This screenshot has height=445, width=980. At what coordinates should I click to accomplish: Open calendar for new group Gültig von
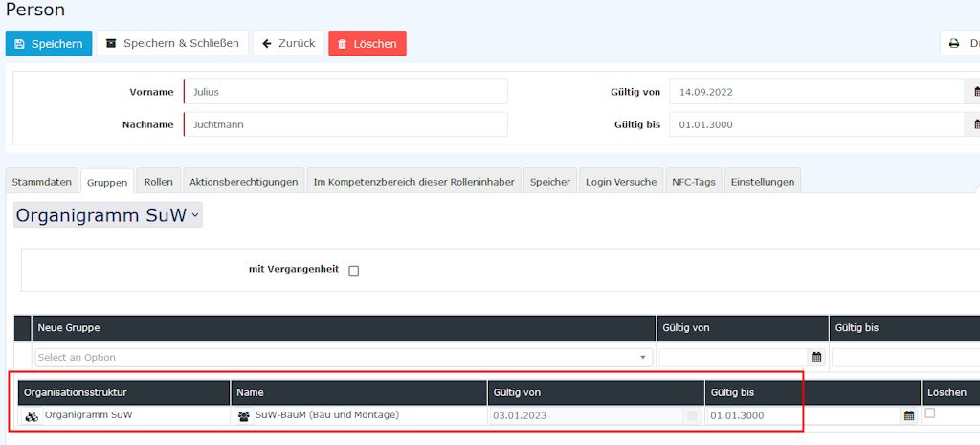[x=816, y=357]
